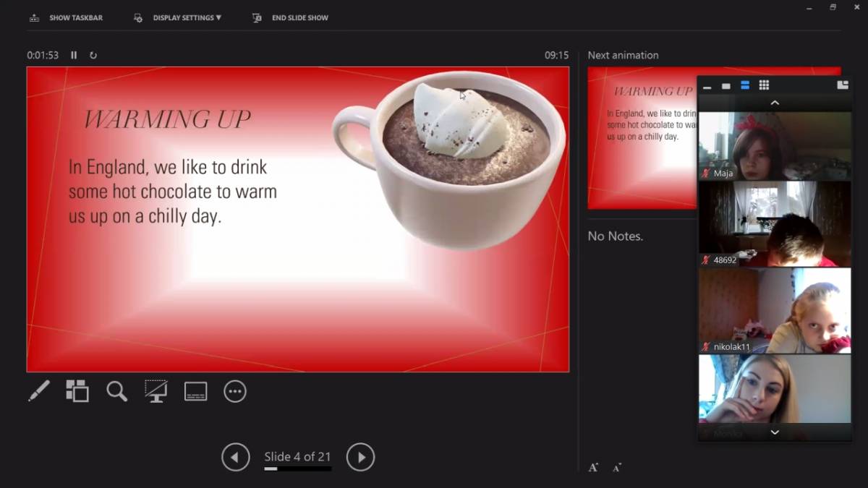Go to the previous slide arrow
Image resolution: width=868 pixels, height=488 pixels.
235,457
